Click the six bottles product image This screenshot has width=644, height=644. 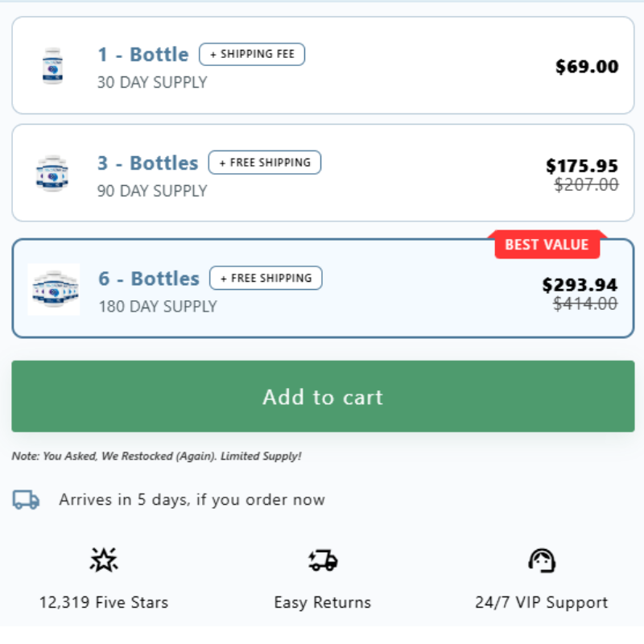click(54, 290)
